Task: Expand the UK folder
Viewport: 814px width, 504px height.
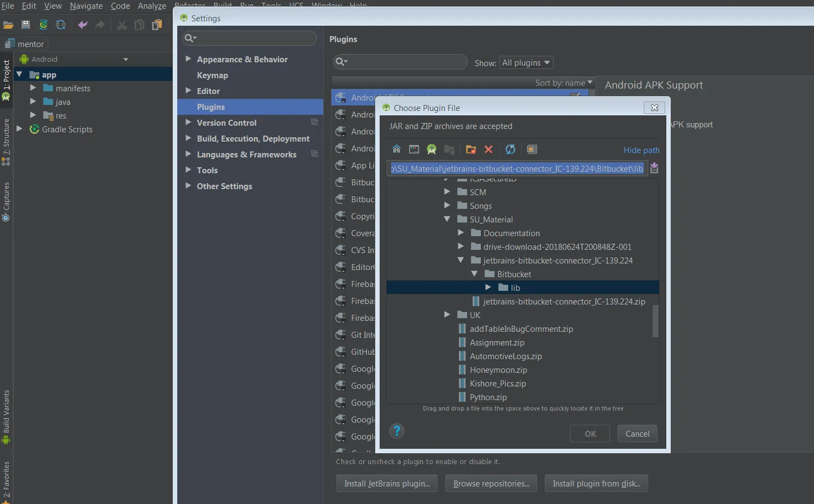Action: tap(447, 314)
